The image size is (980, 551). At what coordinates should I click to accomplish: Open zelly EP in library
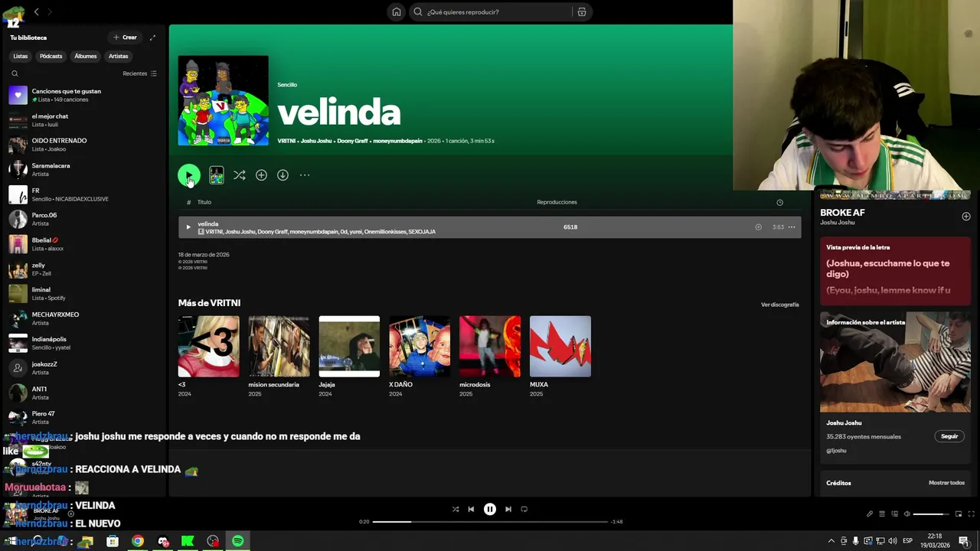click(83, 269)
